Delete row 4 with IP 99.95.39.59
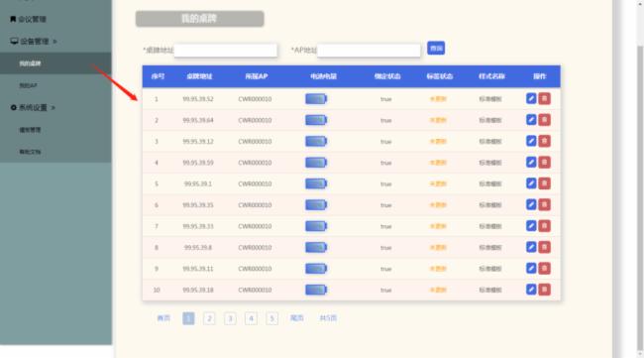 point(545,163)
